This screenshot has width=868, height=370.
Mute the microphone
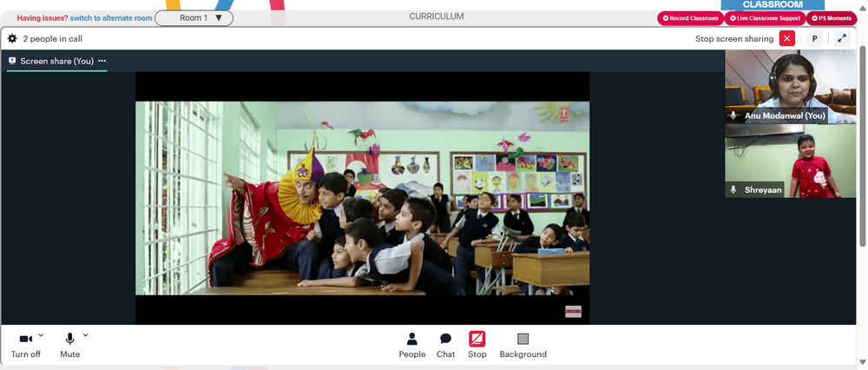[69, 346]
